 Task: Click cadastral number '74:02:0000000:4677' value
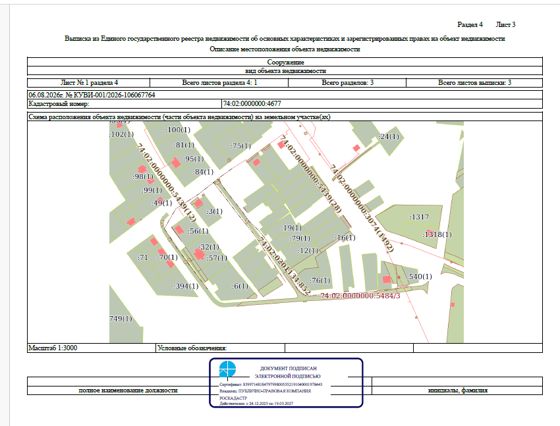click(x=252, y=104)
